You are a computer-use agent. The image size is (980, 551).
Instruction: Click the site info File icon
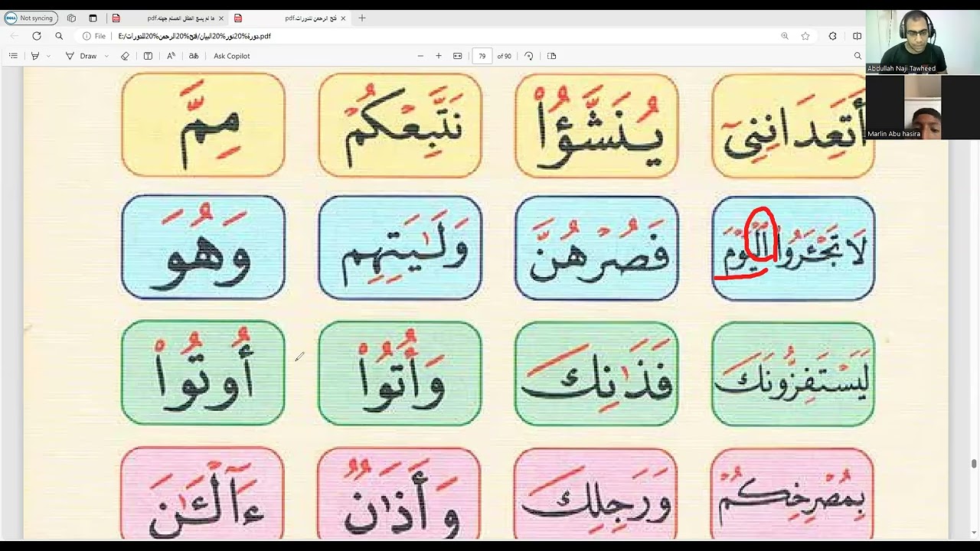(x=94, y=36)
